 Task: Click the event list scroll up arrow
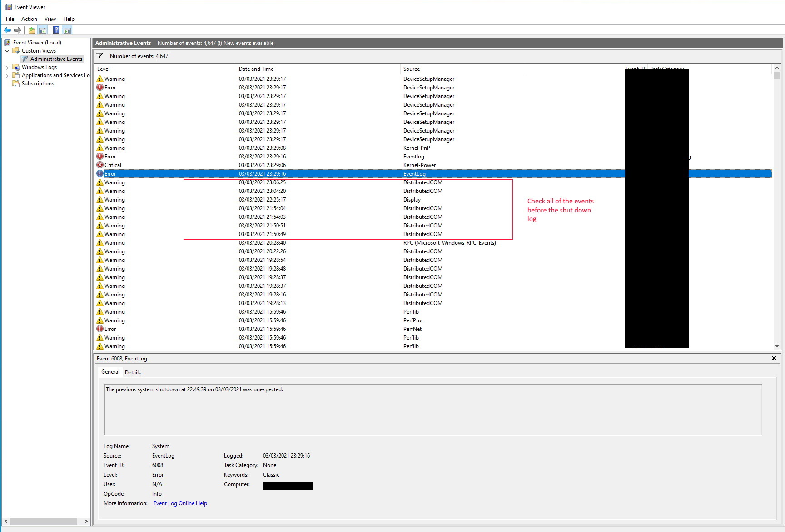pyautogui.click(x=777, y=68)
